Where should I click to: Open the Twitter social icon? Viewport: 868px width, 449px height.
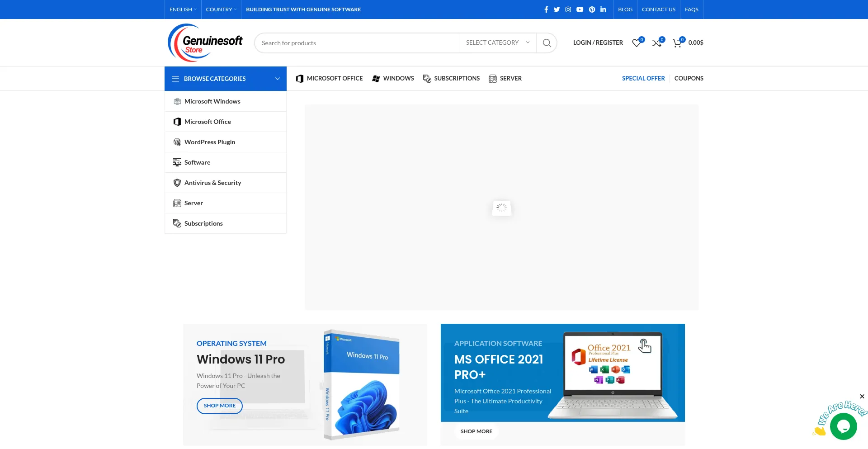tap(557, 9)
